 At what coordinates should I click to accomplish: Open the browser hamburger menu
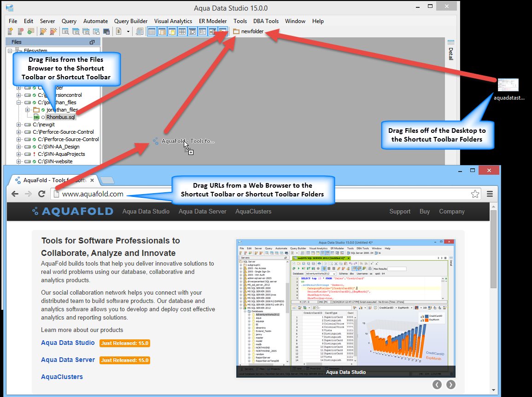pos(490,194)
